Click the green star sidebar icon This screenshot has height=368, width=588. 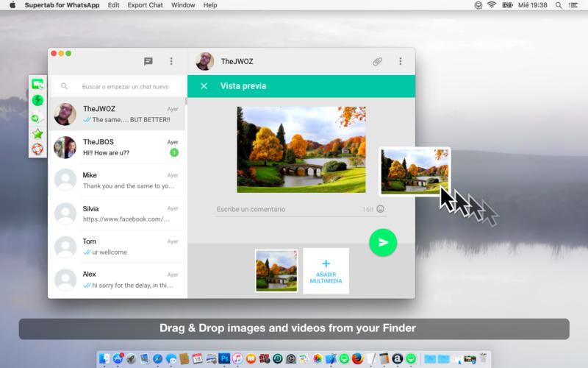point(37,133)
